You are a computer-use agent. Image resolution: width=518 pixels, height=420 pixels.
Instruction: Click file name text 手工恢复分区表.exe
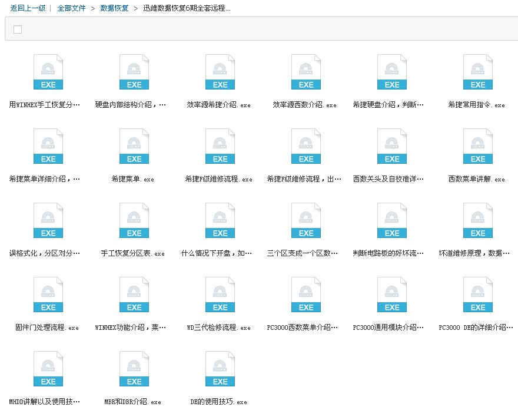point(133,253)
